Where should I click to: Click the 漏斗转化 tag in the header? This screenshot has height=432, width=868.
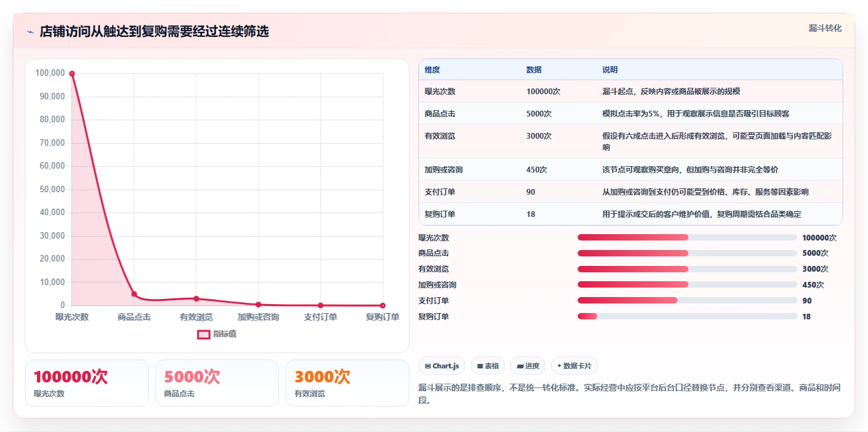pyautogui.click(x=825, y=28)
